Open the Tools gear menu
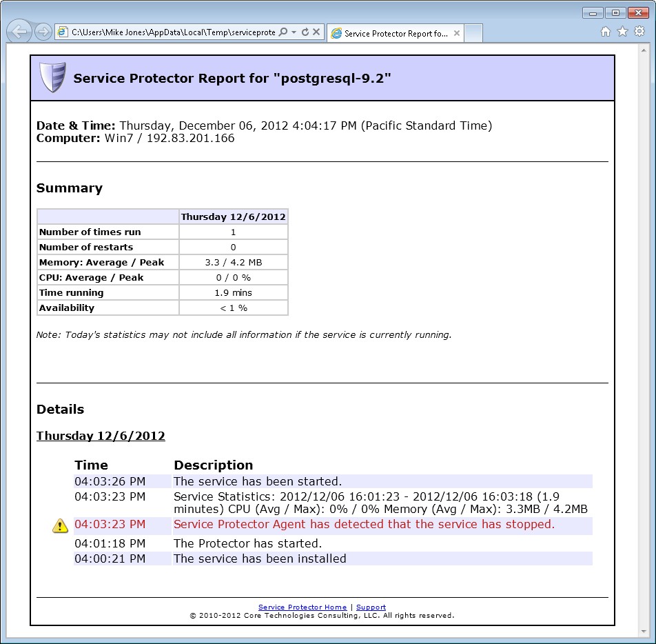Screen dimensions: 656x644 pyautogui.click(x=639, y=32)
